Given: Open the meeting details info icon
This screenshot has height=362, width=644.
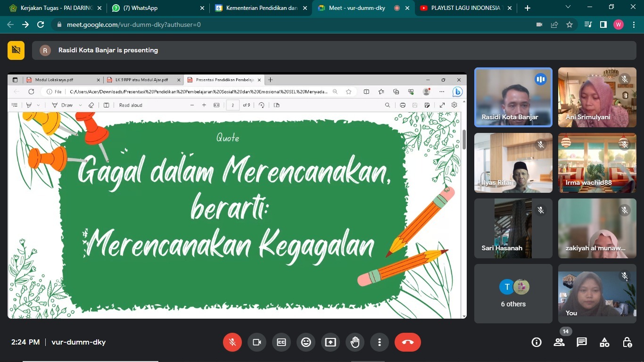Looking at the screenshot, I should (537, 342).
